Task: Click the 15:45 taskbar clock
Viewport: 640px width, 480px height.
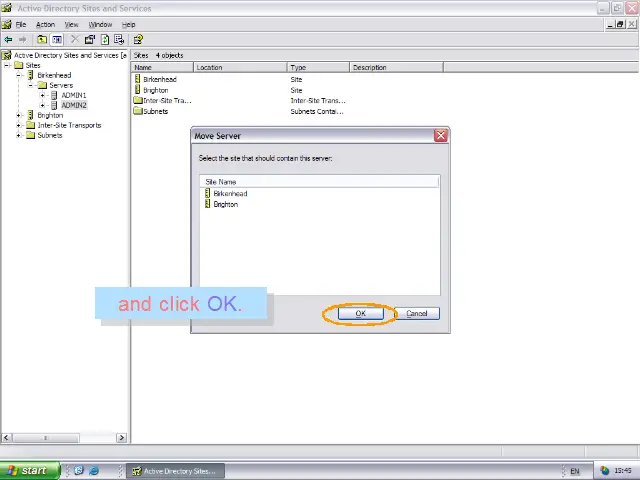Action: pos(622,471)
